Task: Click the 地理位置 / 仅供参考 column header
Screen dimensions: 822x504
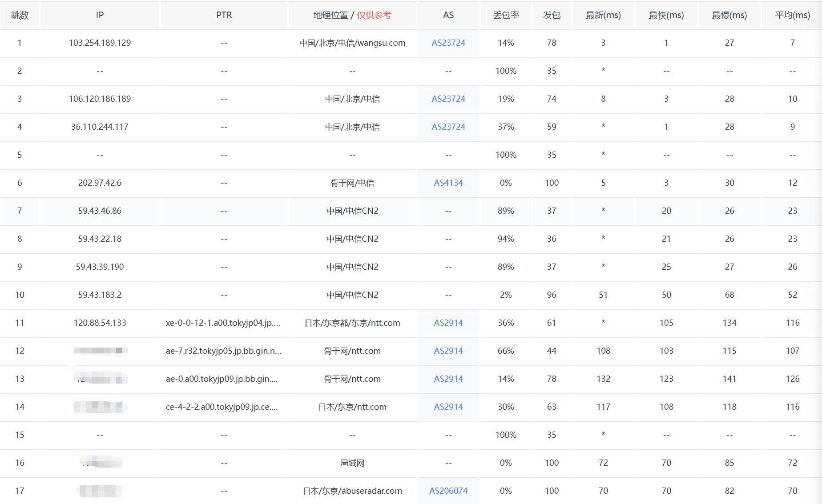Action: click(352, 15)
